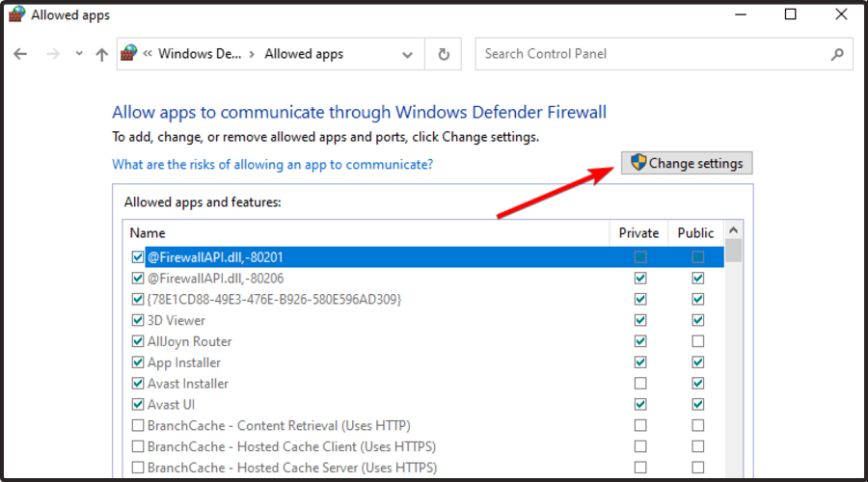Uncheck the 3D Viewer app checkbox
This screenshot has height=482, width=868.
click(x=138, y=320)
